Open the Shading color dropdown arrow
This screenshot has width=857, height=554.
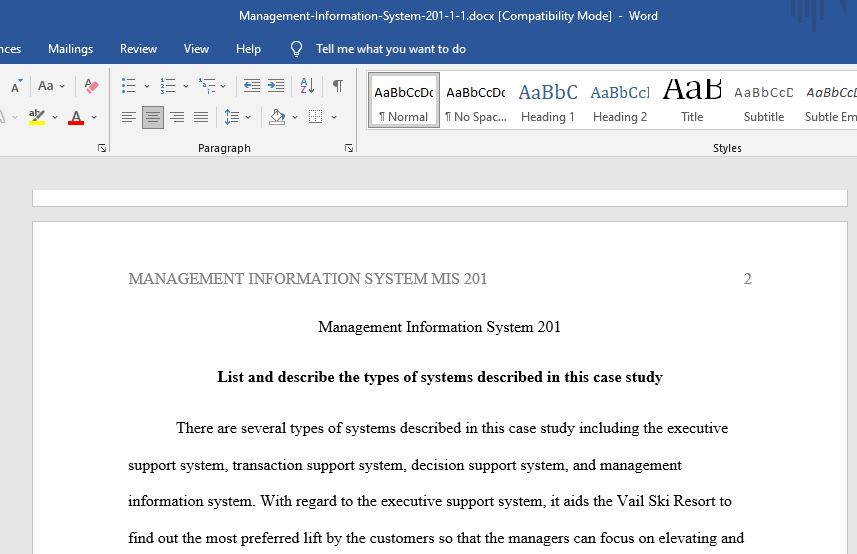pos(295,117)
